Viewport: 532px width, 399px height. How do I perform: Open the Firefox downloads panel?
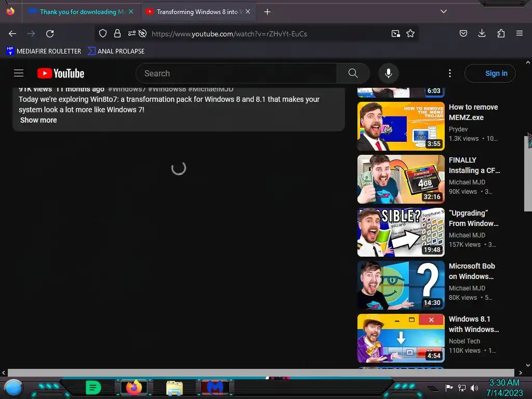482,33
